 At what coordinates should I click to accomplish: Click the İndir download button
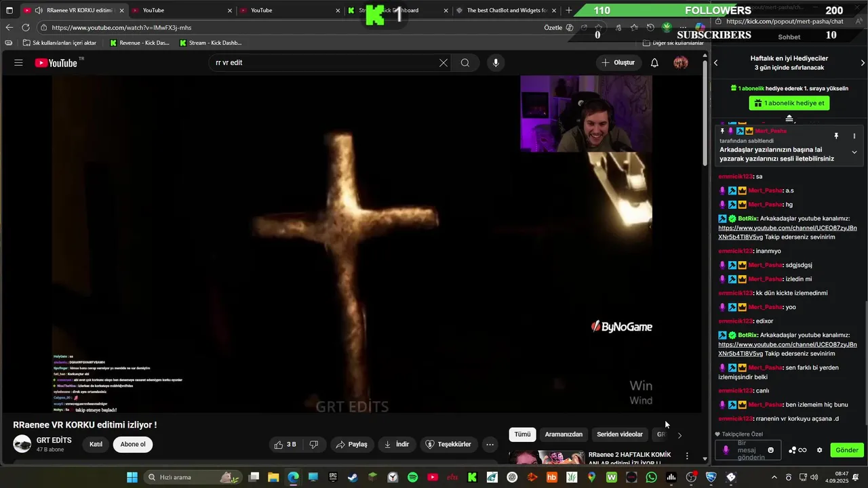point(397,445)
